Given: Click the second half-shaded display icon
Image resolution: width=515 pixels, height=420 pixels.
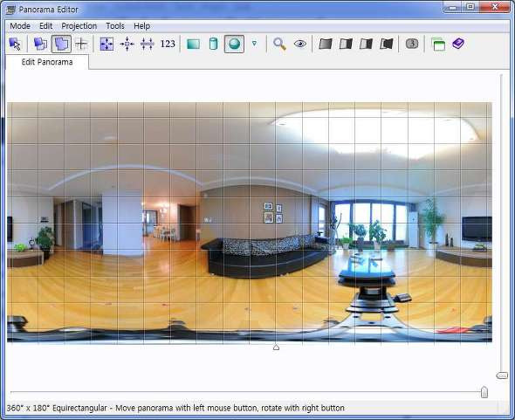Looking at the screenshot, I should 346,44.
